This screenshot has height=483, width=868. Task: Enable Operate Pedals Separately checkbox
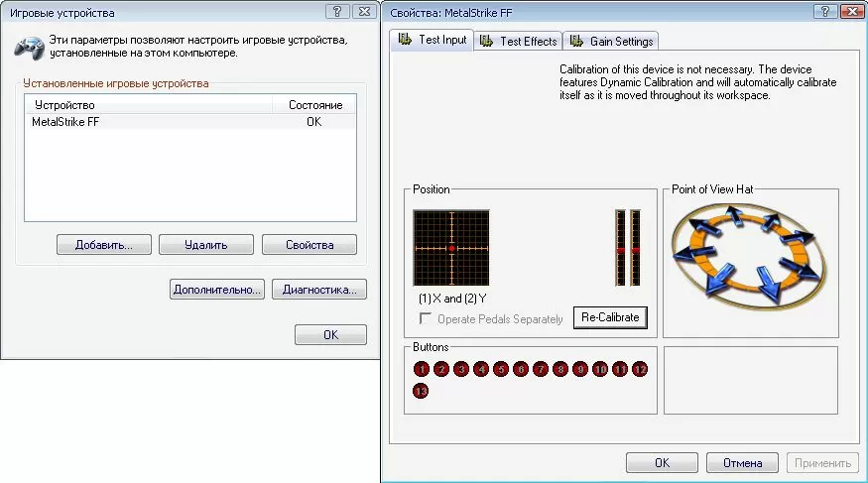coord(427,319)
